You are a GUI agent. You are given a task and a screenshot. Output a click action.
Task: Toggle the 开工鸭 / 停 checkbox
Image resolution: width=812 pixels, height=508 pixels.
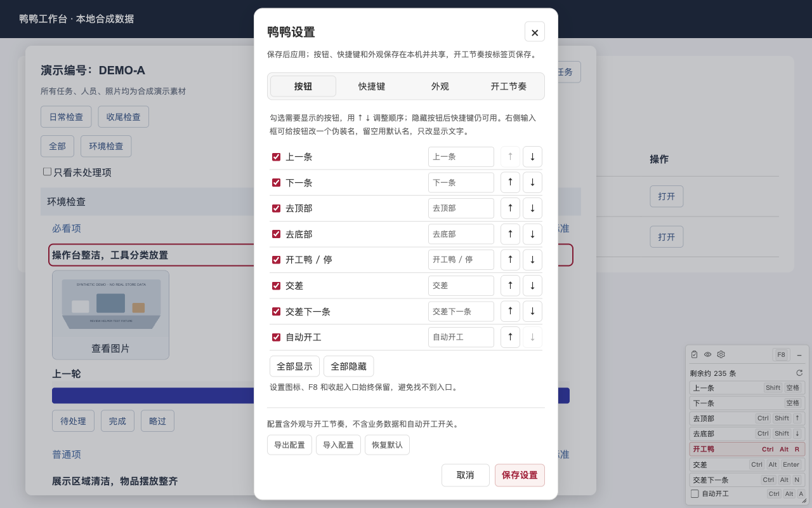pos(276,260)
